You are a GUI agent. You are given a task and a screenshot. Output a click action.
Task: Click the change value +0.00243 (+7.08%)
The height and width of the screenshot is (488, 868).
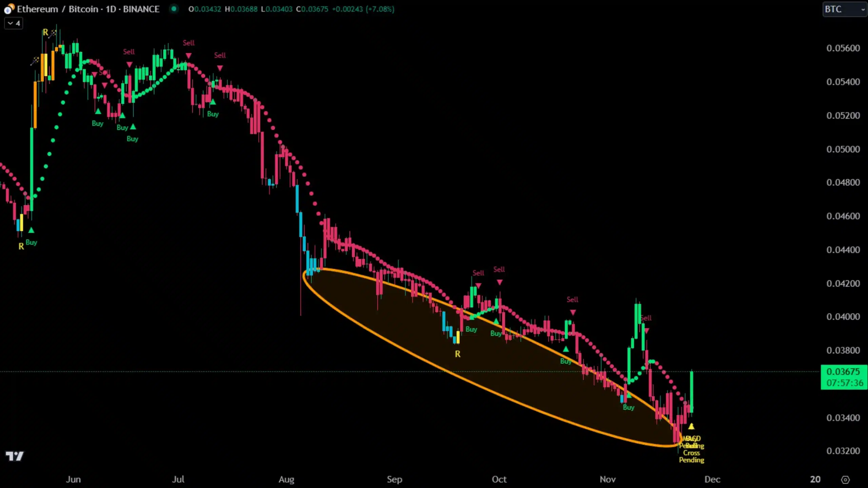[363, 9]
